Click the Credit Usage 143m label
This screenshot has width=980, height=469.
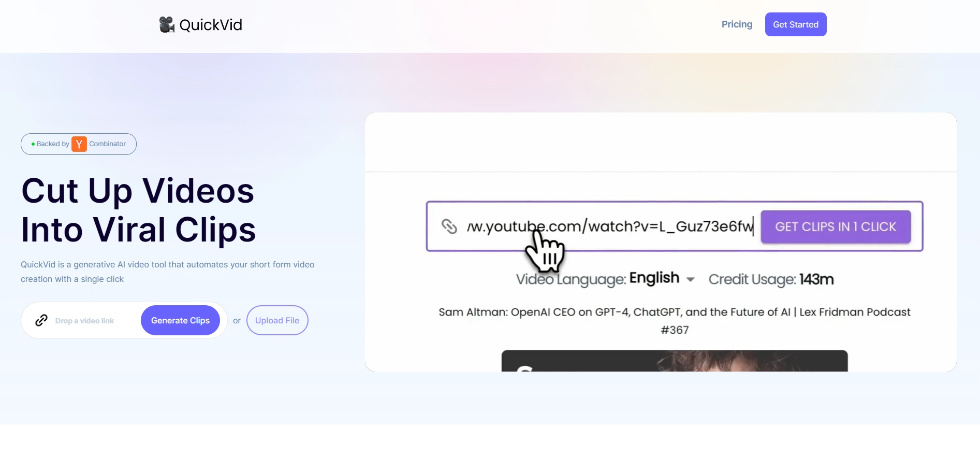[771, 279]
